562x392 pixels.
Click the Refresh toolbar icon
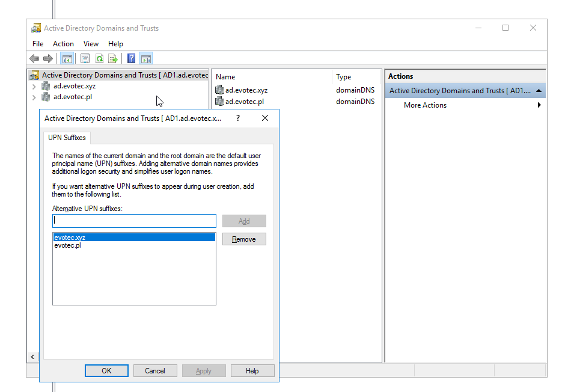click(x=99, y=58)
